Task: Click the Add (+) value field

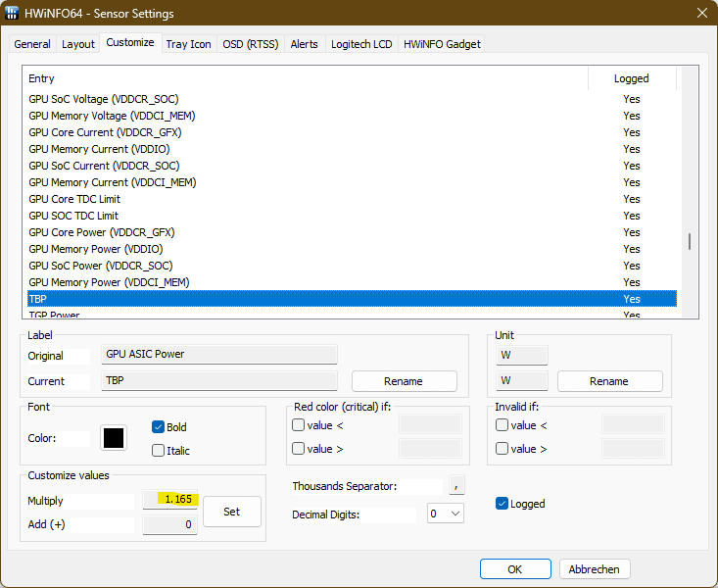Action: [170, 524]
